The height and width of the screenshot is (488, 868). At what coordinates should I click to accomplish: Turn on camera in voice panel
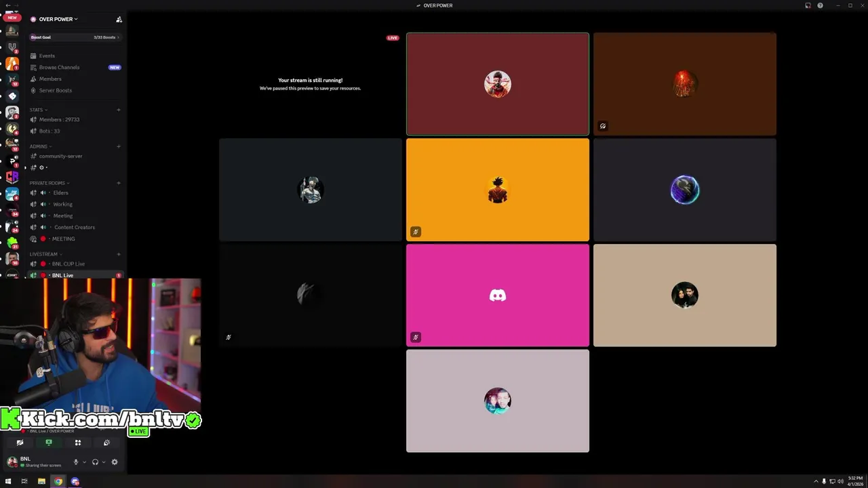coord(20,443)
